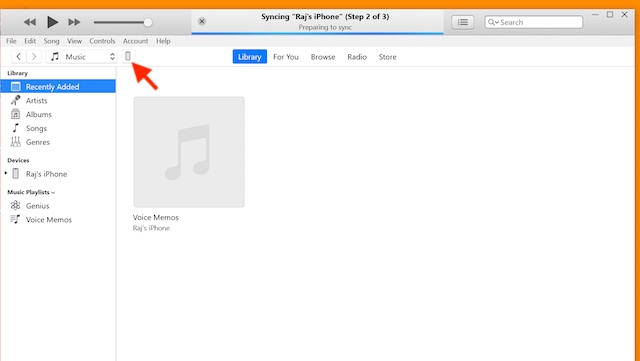
Task: Go forward with the right chevron
Action: 34,56
